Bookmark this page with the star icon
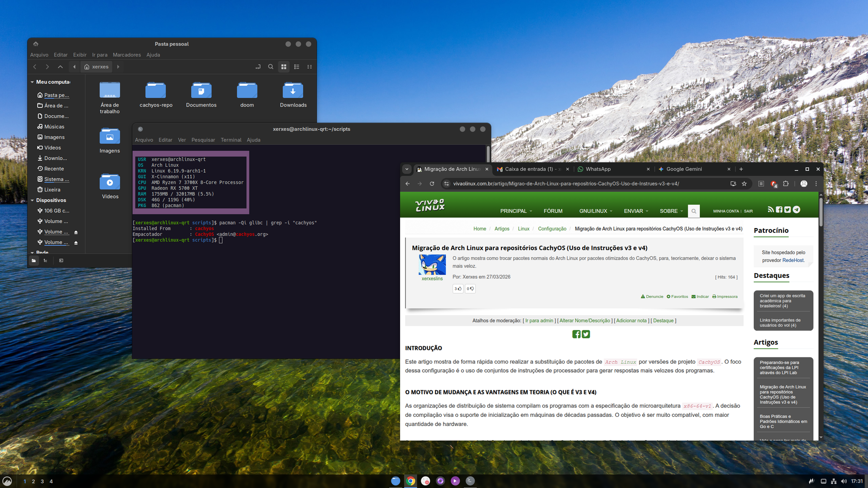 click(x=744, y=184)
